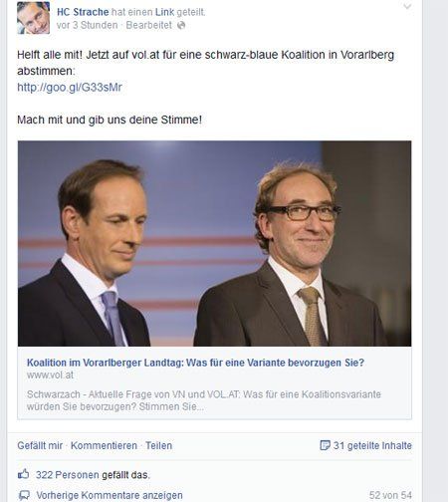
Task: Click the thumbs-up likes icon
Action: (24, 474)
